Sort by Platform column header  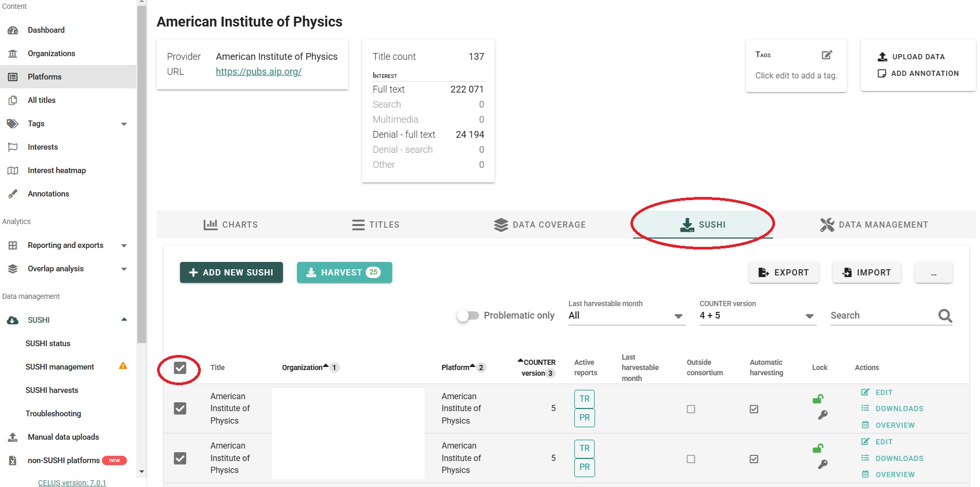(455, 367)
